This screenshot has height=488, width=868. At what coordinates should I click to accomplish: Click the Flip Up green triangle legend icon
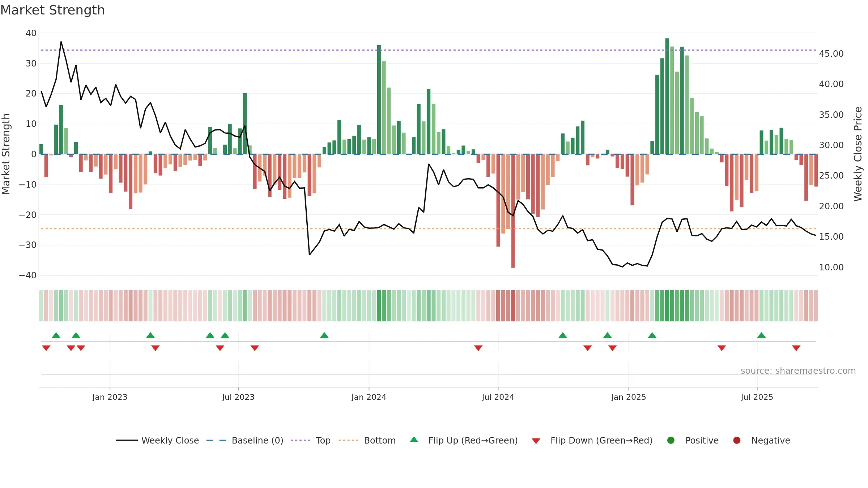pyautogui.click(x=414, y=440)
